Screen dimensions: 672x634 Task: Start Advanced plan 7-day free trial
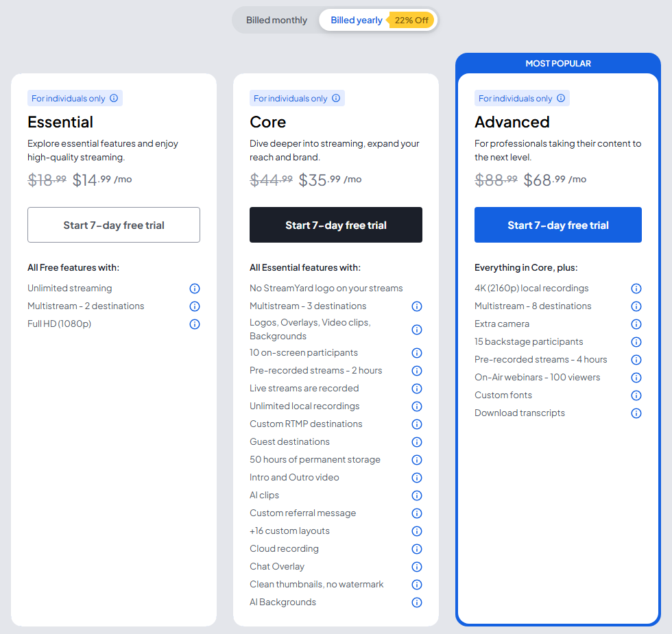tap(558, 225)
